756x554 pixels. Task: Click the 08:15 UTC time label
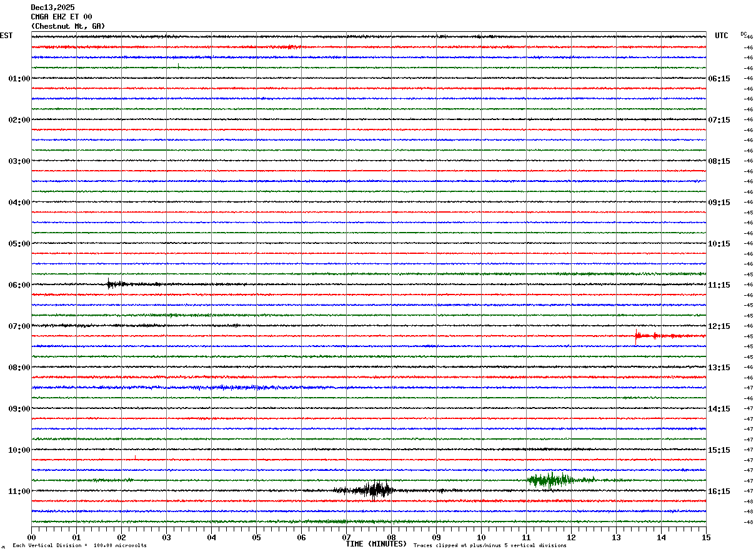click(719, 161)
